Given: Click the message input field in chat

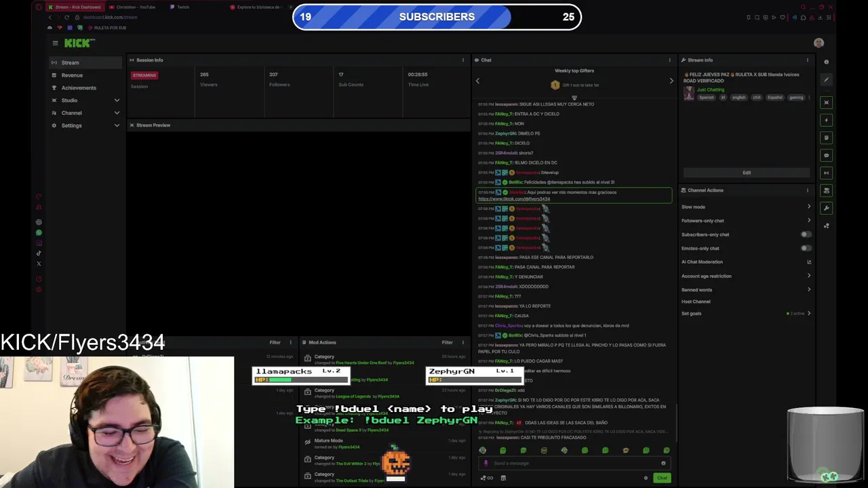Looking at the screenshot, I should coord(575,463).
